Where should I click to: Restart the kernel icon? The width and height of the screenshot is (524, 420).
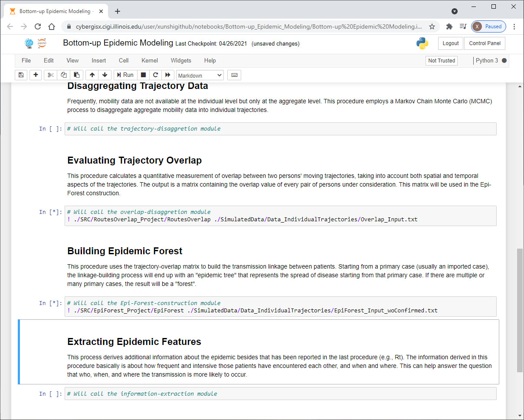[x=155, y=75]
